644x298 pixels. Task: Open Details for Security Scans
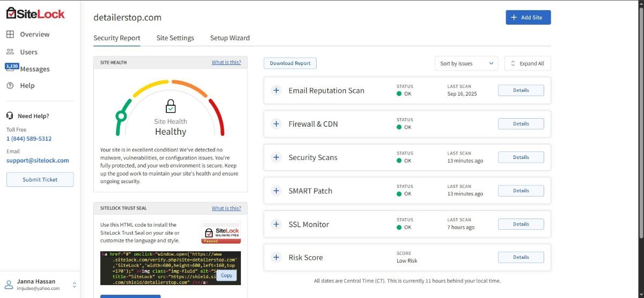click(521, 157)
